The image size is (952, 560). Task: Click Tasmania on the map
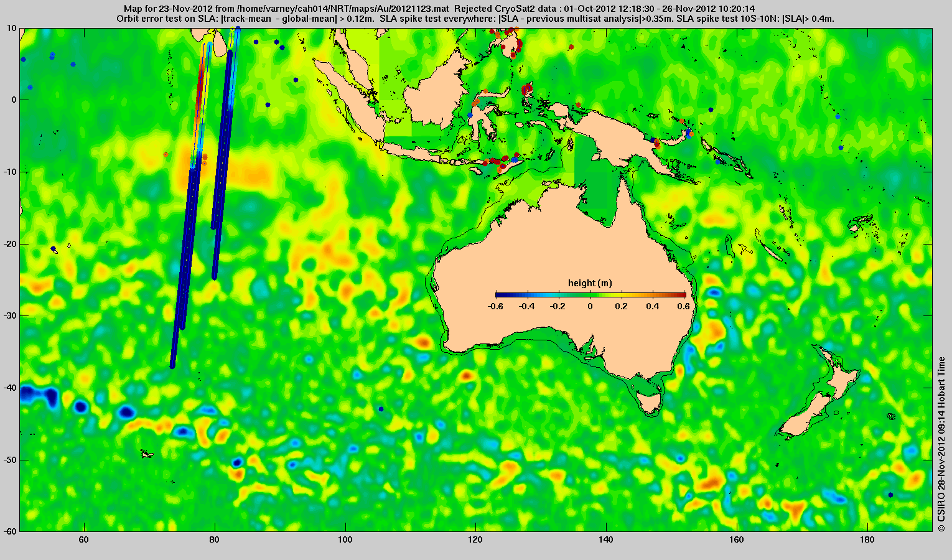coord(650,404)
